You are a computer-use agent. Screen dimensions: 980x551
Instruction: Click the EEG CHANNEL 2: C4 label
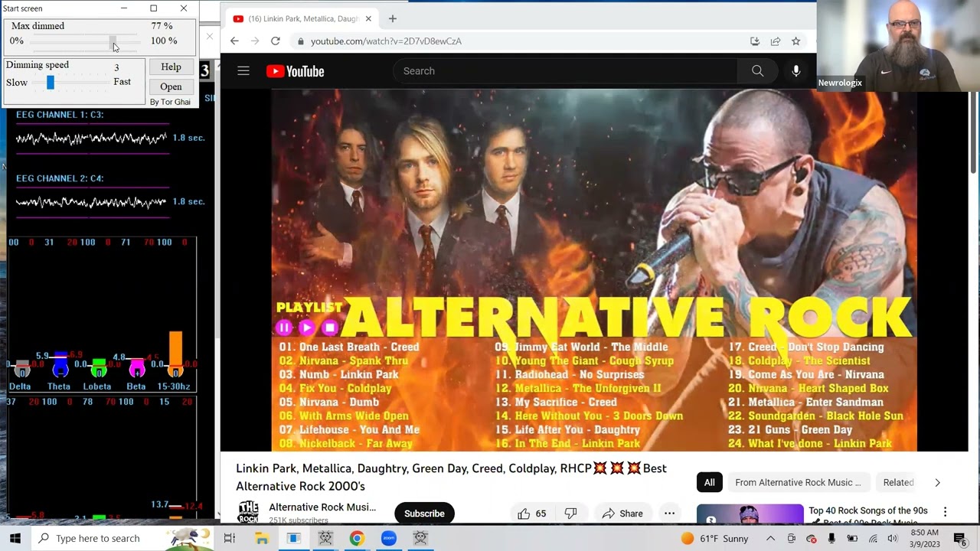pos(60,178)
